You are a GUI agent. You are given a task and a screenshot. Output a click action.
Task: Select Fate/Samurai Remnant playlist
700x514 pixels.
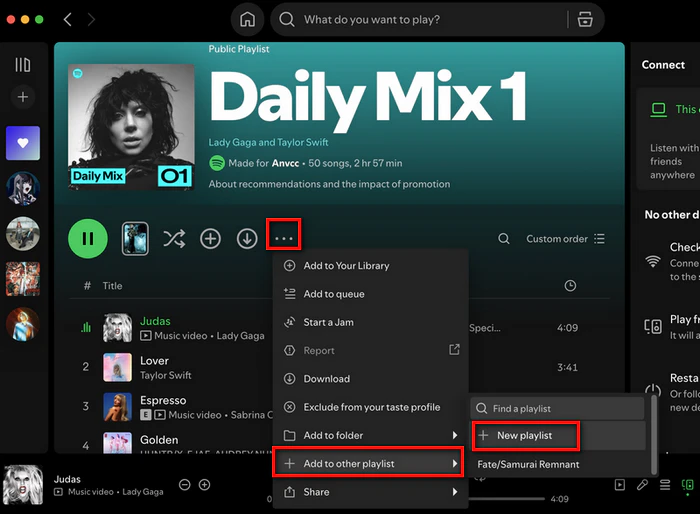tap(528, 464)
